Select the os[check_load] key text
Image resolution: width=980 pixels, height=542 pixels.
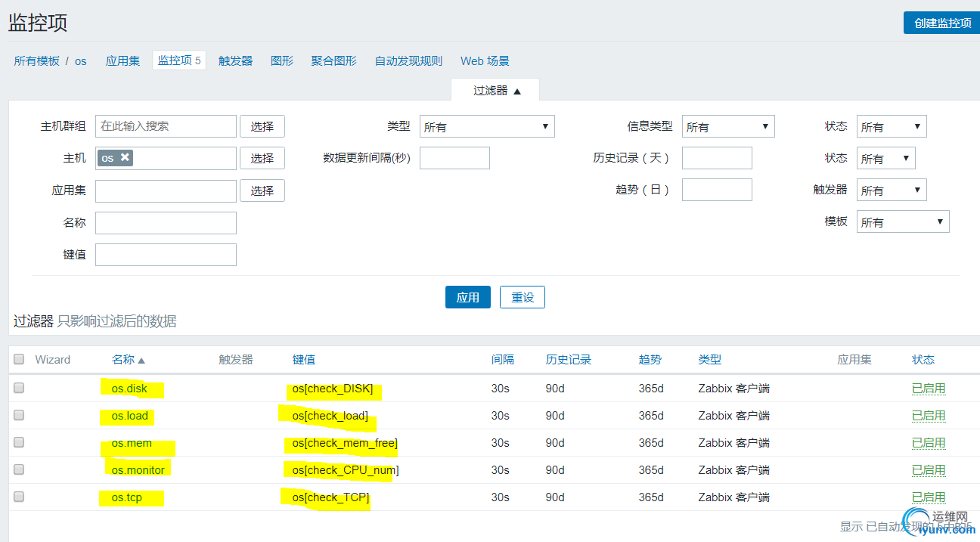click(x=330, y=416)
